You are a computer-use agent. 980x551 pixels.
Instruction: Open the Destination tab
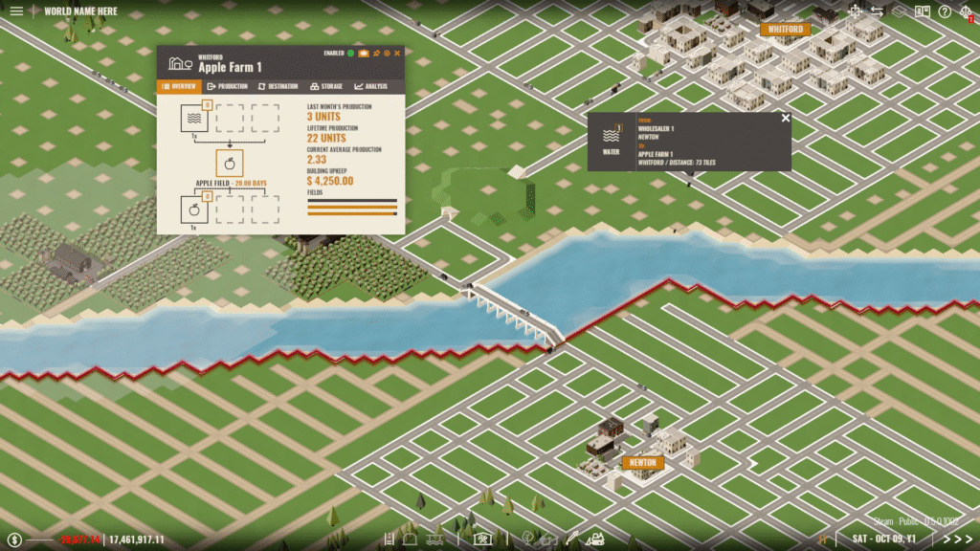pyautogui.click(x=278, y=87)
